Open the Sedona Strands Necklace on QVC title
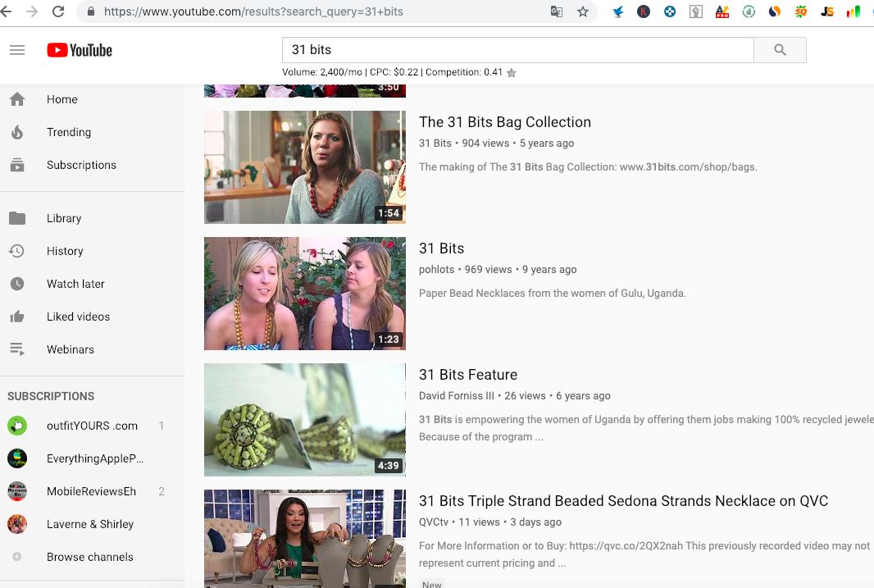Screen dimensions: 874x588 tap(624, 501)
